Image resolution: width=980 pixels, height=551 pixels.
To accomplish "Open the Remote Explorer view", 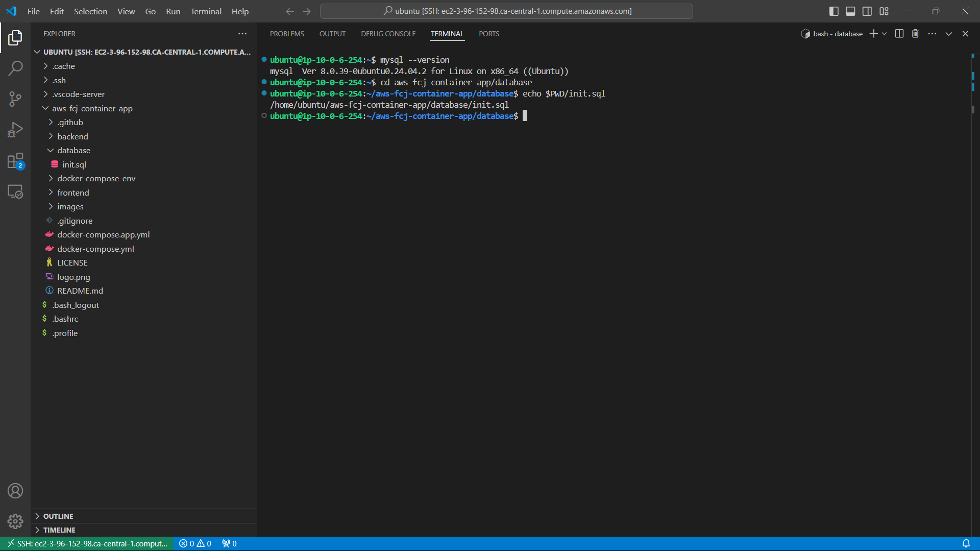I will (x=15, y=191).
